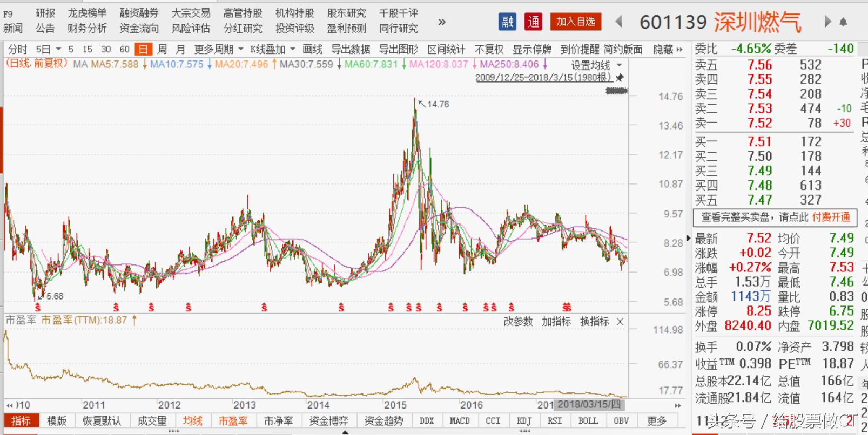Select 15 minute period
868x435 pixels.
(88, 49)
